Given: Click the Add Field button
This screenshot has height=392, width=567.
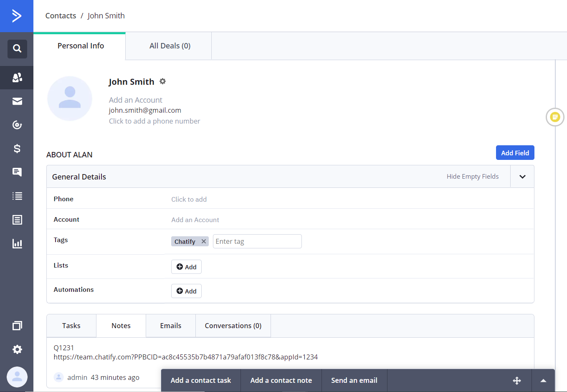Looking at the screenshot, I should click(515, 153).
